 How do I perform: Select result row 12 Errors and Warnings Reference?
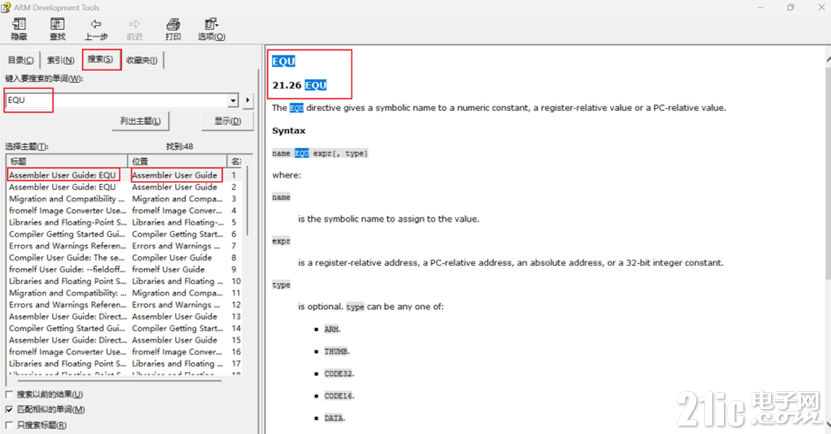[x=125, y=305]
